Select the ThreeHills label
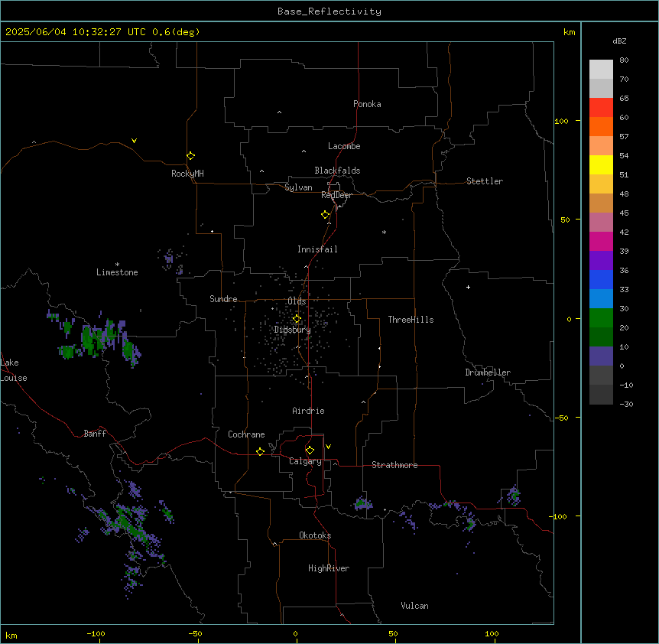The image size is (659, 644). pyautogui.click(x=411, y=320)
